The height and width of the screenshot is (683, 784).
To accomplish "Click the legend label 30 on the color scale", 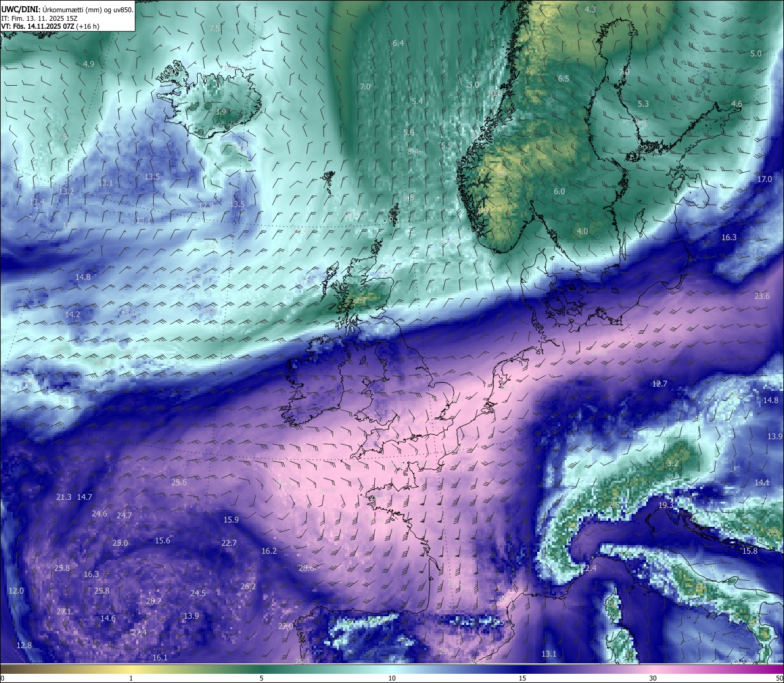I will [653, 678].
